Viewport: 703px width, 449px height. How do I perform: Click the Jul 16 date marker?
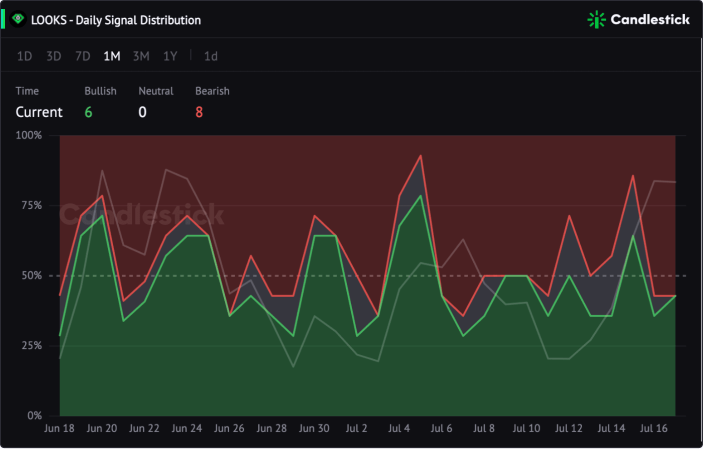pyautogui.click(x=654, y=428)
